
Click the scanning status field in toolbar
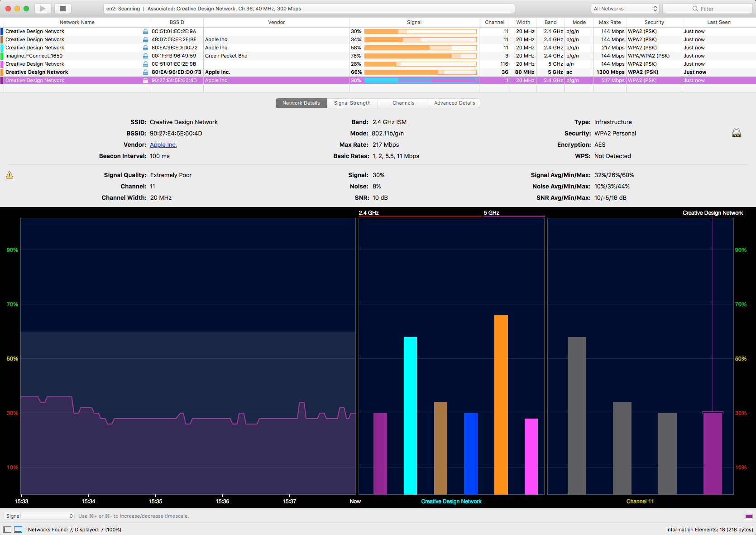pyautogui.click(x=309, y=9)
